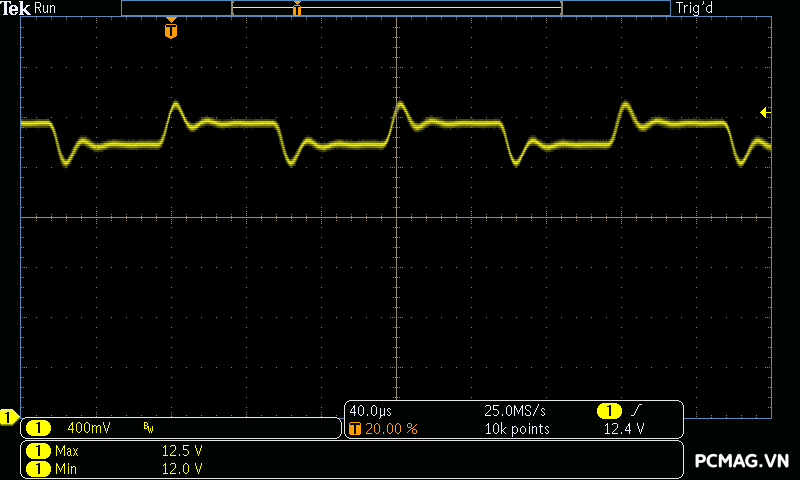The height and width of the screenshot is (480, 800).
Task: Click the channel 1 ground reference marker
Action: (9, 417)
